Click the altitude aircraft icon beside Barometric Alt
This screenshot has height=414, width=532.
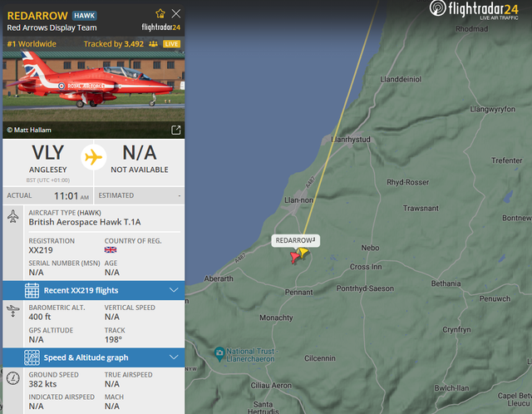tap(13, 311)
